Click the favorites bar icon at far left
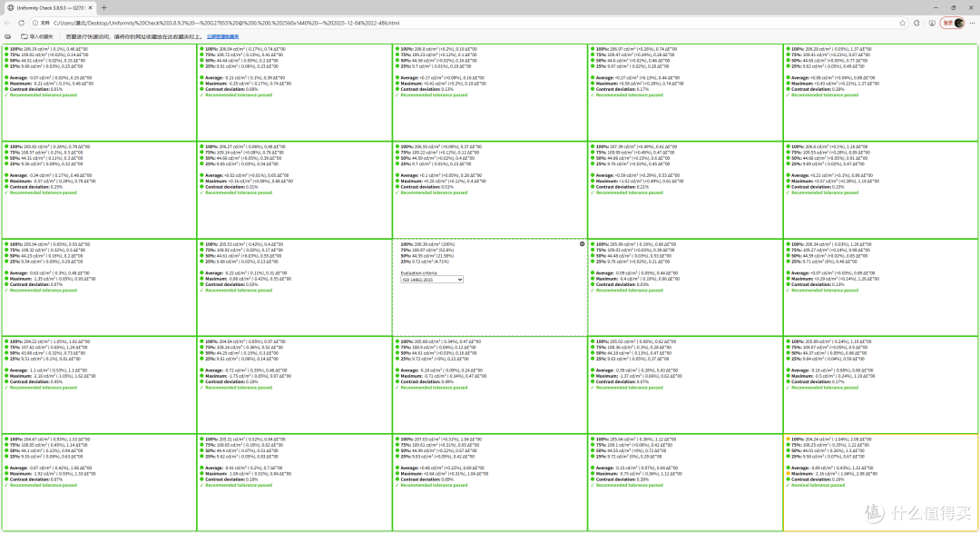This screenshot has height=533, width=980. tap(7, 37)
